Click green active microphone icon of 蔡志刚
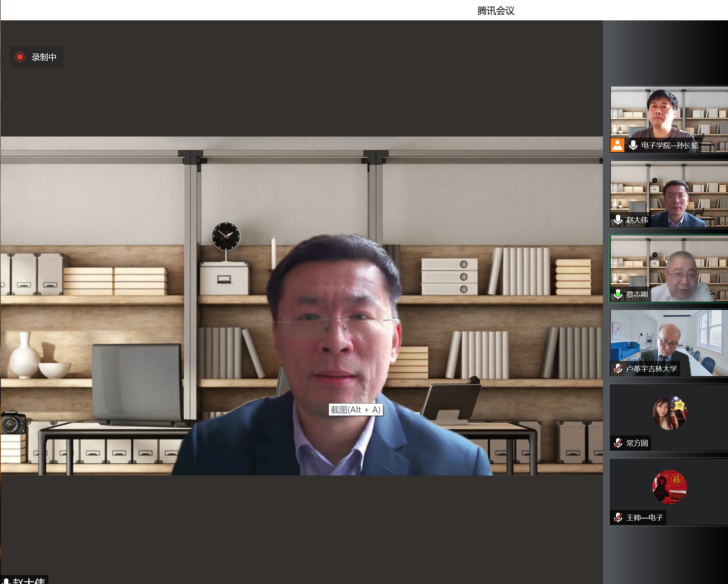Screen dimensions: 728x584 pos(618,294)
